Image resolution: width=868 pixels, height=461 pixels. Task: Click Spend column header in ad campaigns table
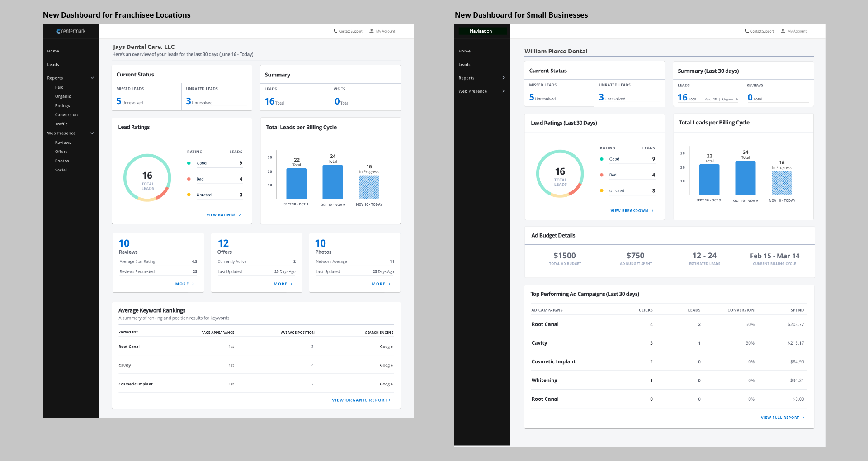pyautogui.click(x=797, y=310)
